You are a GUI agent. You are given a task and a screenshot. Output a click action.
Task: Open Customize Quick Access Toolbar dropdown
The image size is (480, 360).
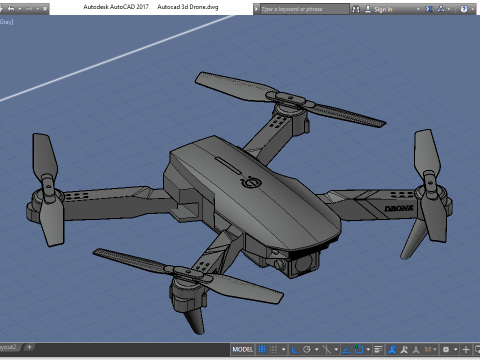(x=45, y=9)
